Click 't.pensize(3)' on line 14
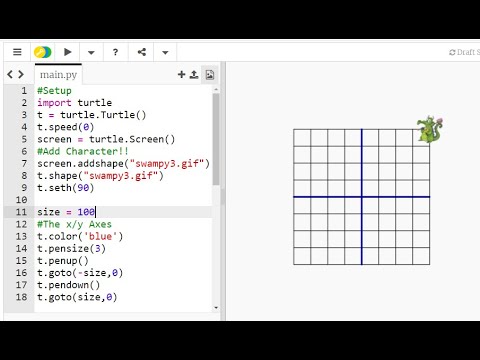 pos(71,249)
